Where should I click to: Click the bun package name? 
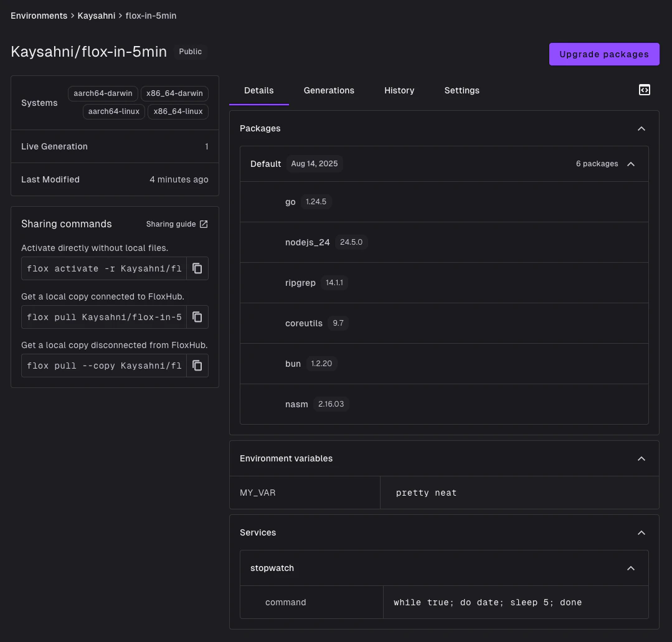coord(293,364)
